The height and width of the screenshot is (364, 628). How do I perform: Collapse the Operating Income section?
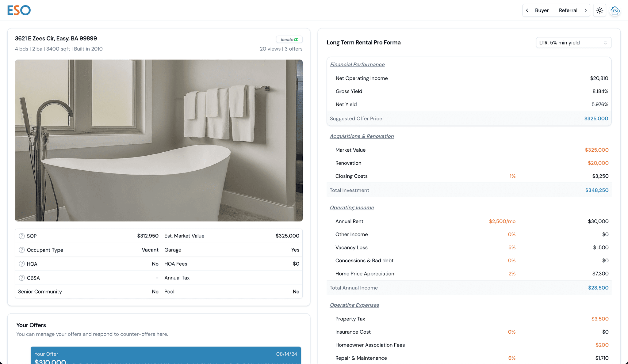[x=352, y=207]
